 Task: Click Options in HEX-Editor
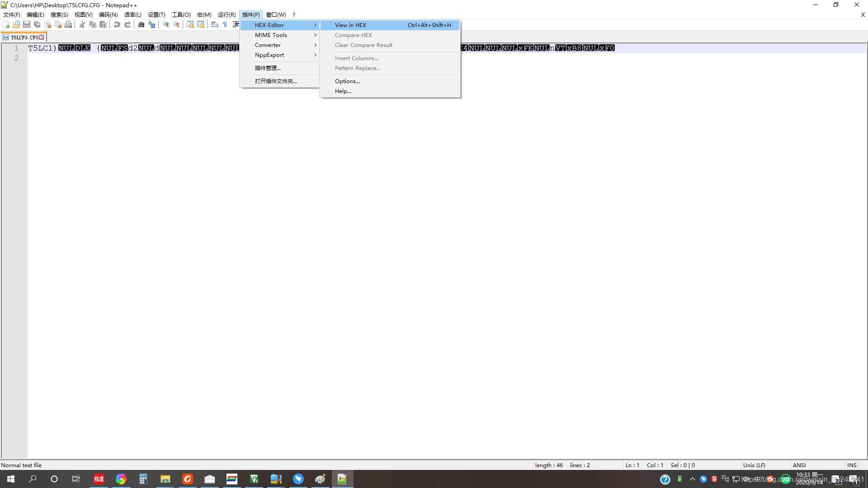(x=348, y=80)
